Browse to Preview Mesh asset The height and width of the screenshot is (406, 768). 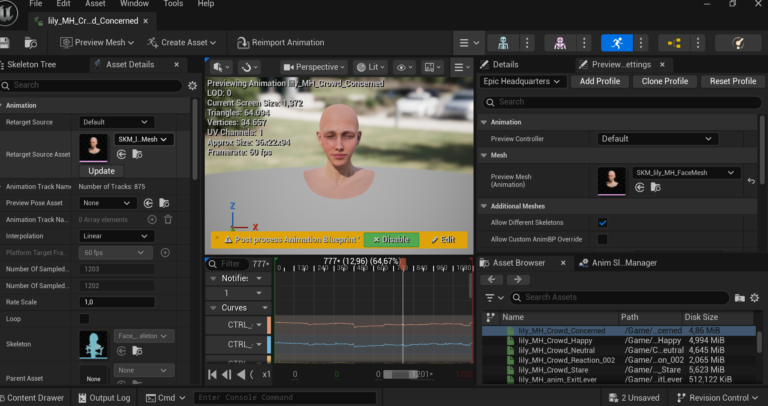[x=655, y=188]
